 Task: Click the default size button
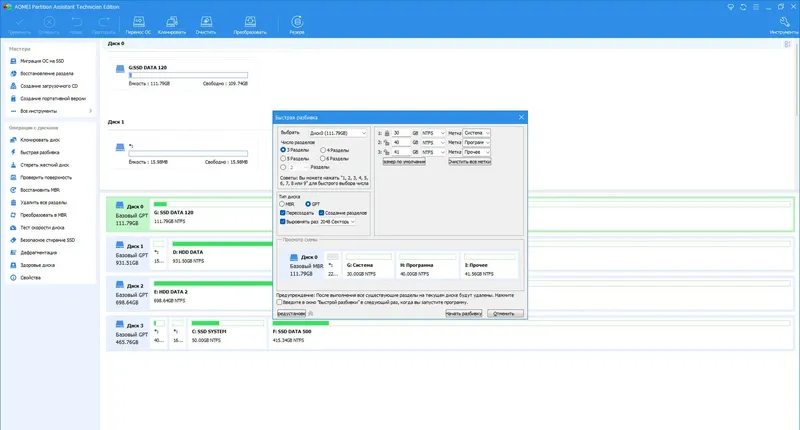coord(404,162)
